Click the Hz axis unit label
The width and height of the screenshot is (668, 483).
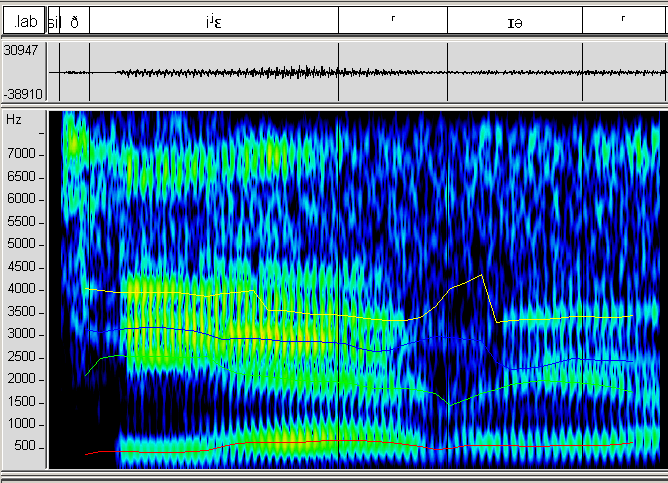14,119
